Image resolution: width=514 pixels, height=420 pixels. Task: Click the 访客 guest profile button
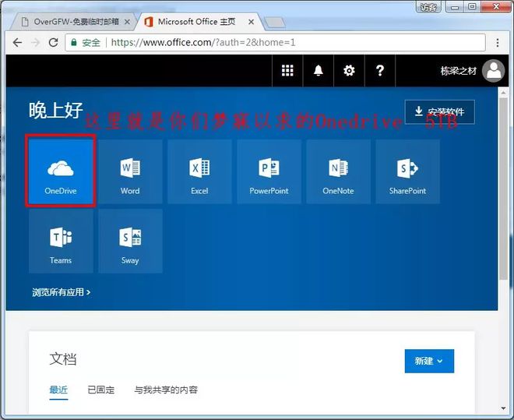click(429, 7)
